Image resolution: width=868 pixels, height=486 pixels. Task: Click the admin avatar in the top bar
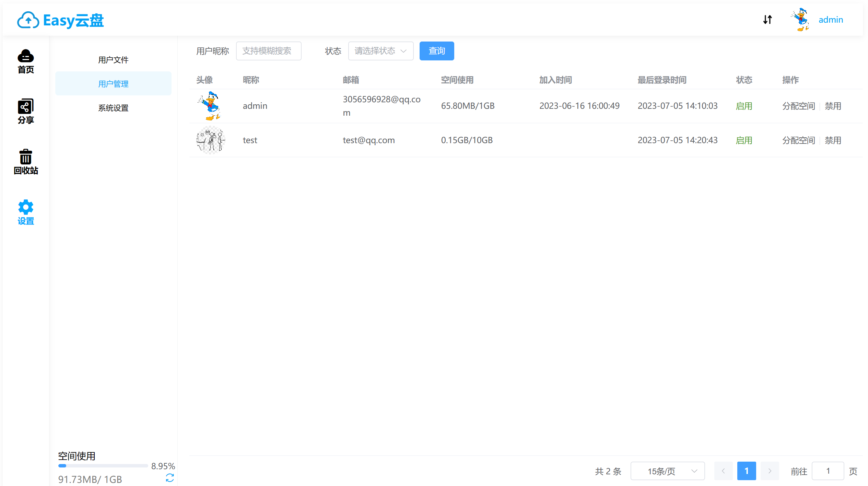pos(800,20)
